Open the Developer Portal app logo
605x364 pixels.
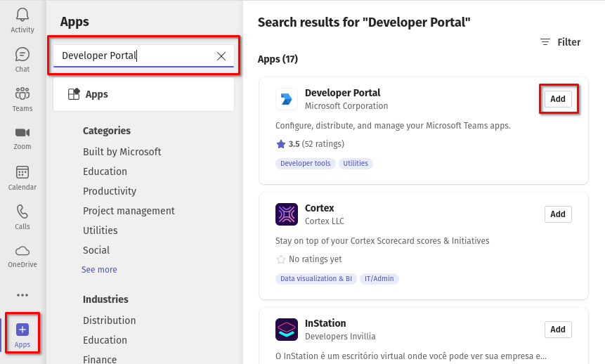pos(287,99)
